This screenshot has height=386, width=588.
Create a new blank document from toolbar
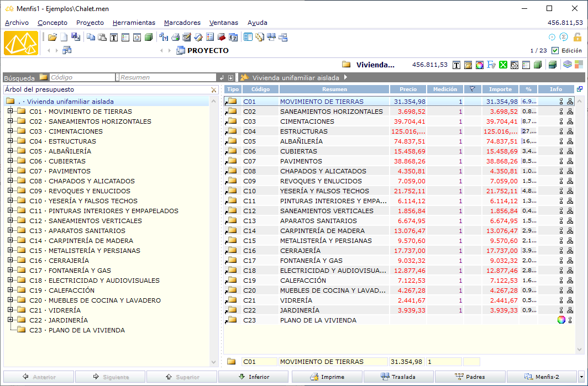click(x=64, y=37)
